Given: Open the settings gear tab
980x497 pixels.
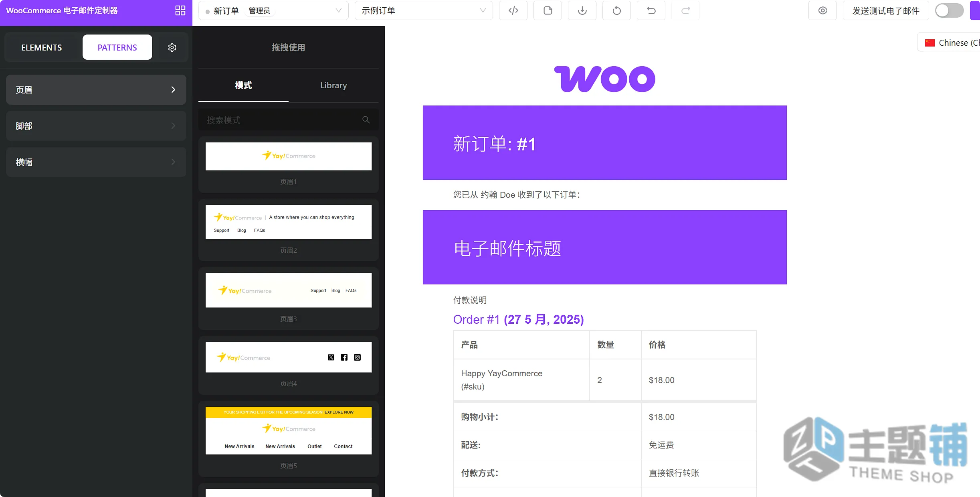Looking at the screenshot, I should (172, 47).
